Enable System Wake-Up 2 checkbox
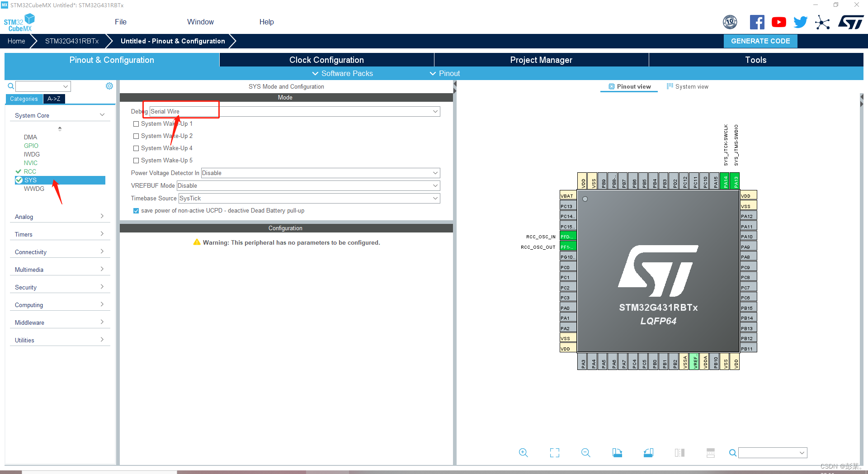 pyautogui.click(x=136, y=136)
